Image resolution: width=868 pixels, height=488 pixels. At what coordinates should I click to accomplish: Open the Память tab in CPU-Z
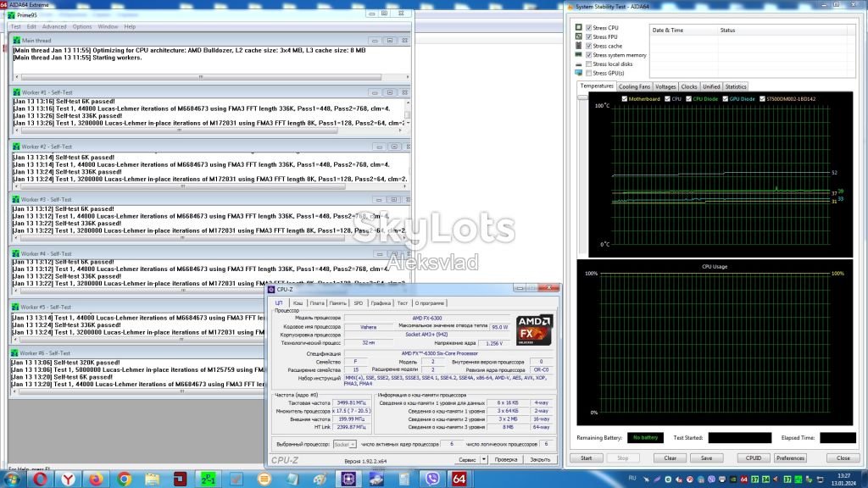(x=337, y=303)
